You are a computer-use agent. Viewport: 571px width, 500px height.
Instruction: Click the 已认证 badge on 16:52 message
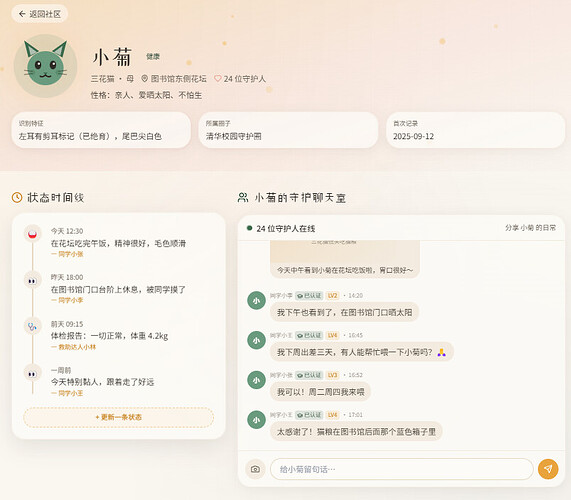(309, 375)
